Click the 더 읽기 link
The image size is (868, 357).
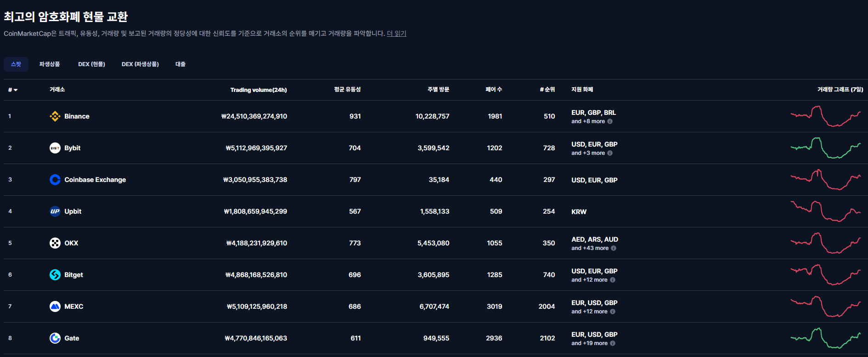pyautogui.click(x=396, y=34)
